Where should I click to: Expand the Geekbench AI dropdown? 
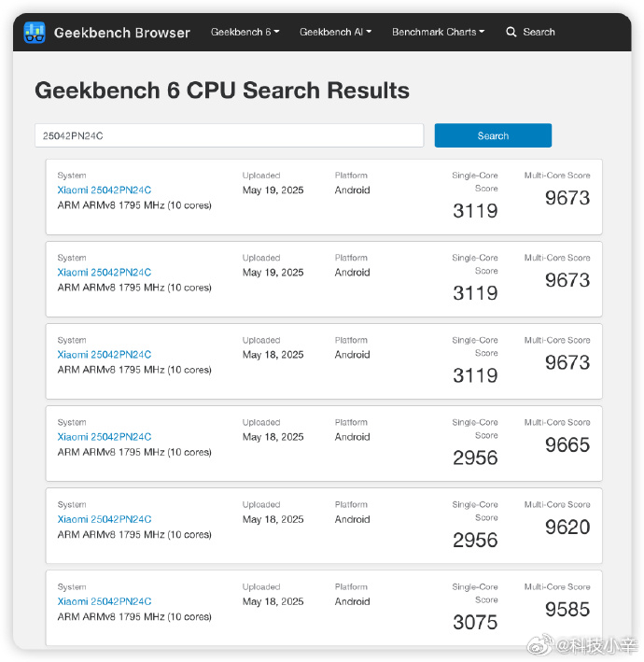335,32
